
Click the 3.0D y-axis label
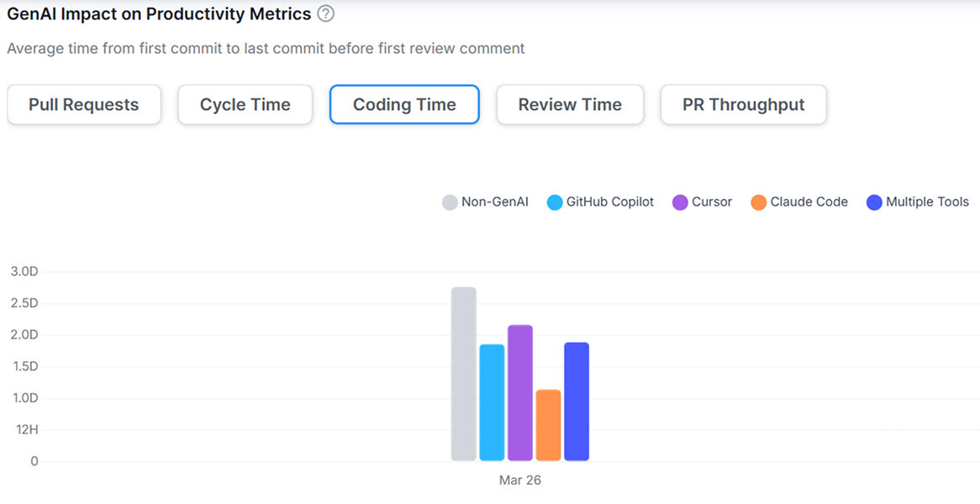tap(24, 271)
